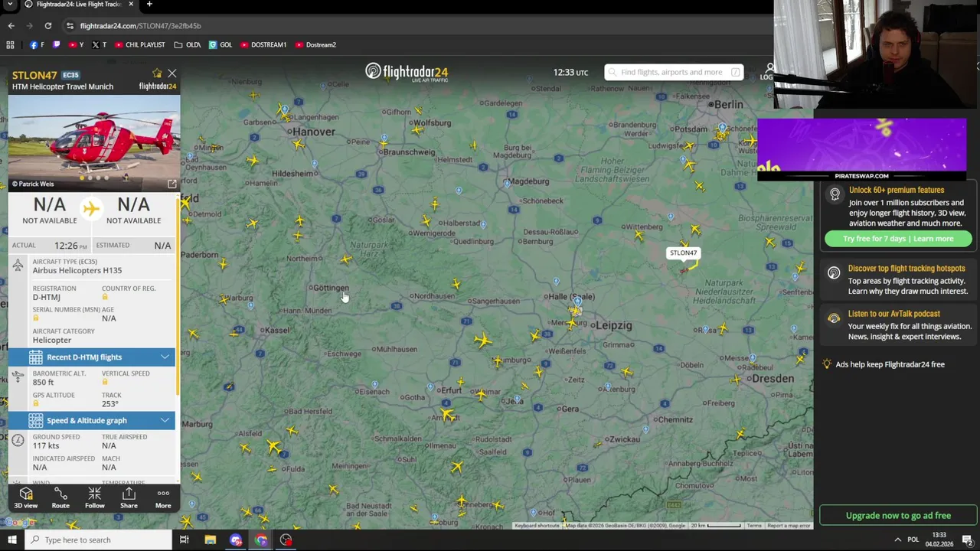Screen dimensions: 980x551
Task: Click Keyboard shortcuts on map footer
Action: 537,526
